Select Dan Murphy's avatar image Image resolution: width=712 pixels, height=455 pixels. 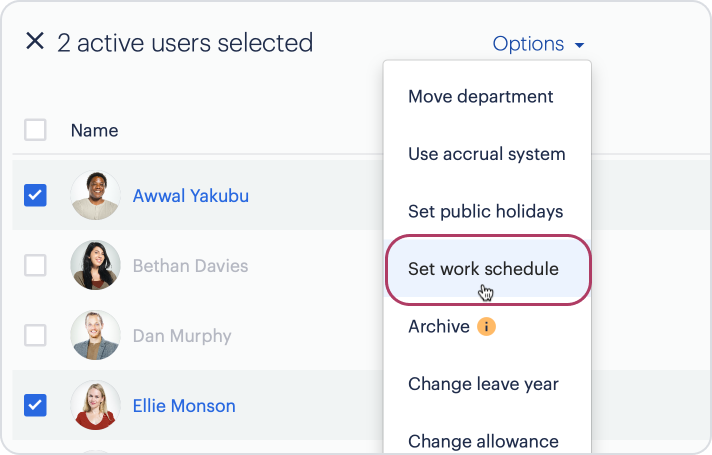(x=96, y=336)
